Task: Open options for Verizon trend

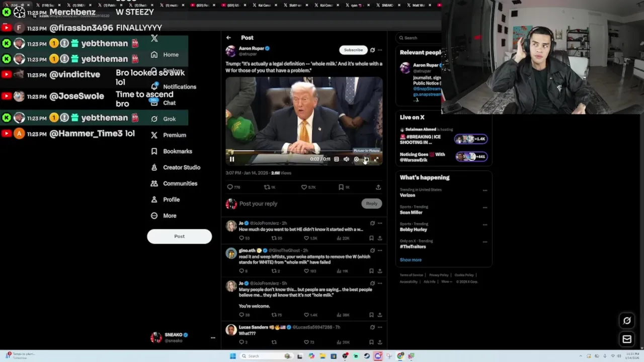Action: pos(485,191)
